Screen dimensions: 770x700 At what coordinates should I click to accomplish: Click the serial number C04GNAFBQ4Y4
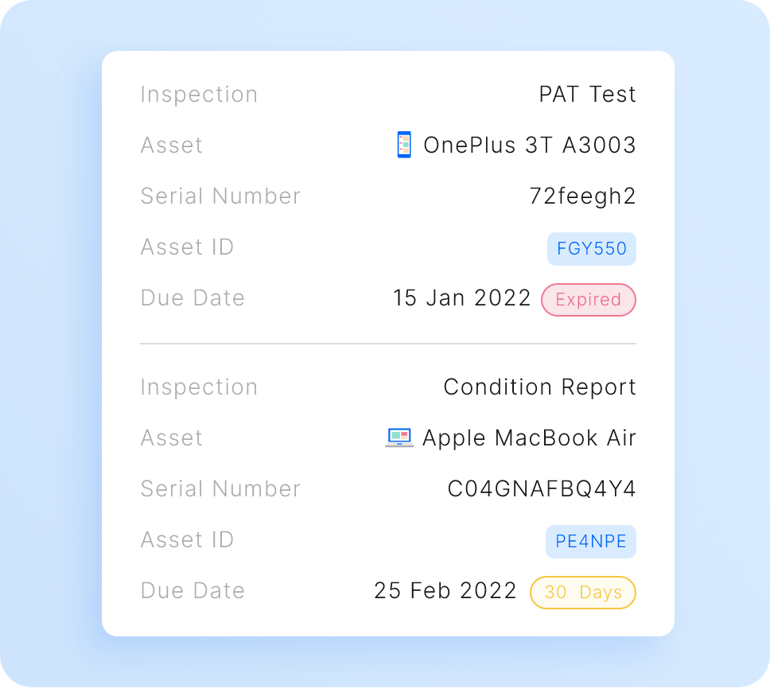click(542, 489)
